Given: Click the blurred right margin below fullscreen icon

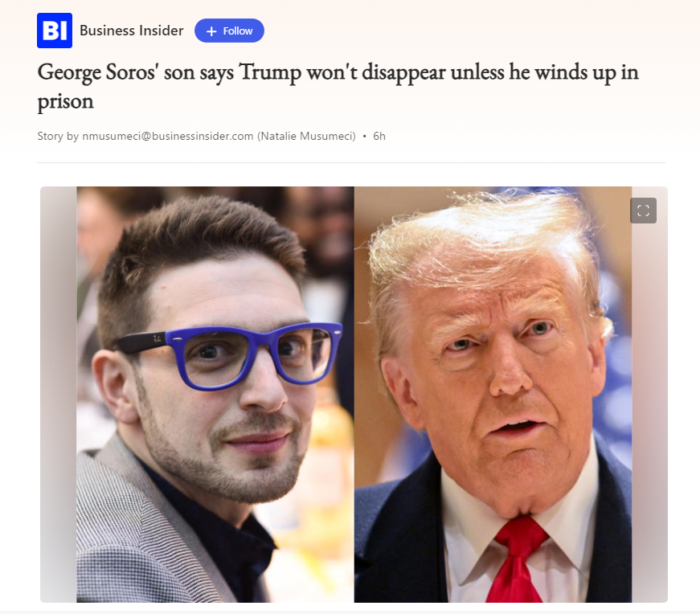Looking at the screenshot, I should 649,411.
